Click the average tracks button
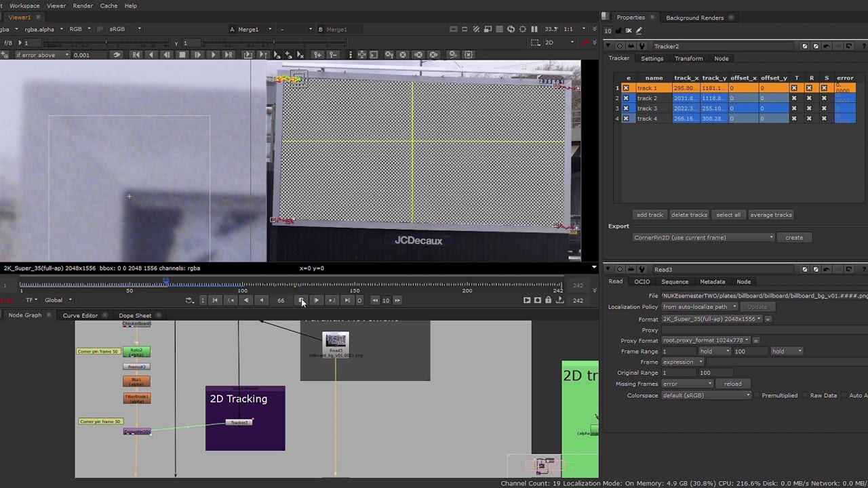Viewport: 868px width, 488px height. (x=771, y=215)
